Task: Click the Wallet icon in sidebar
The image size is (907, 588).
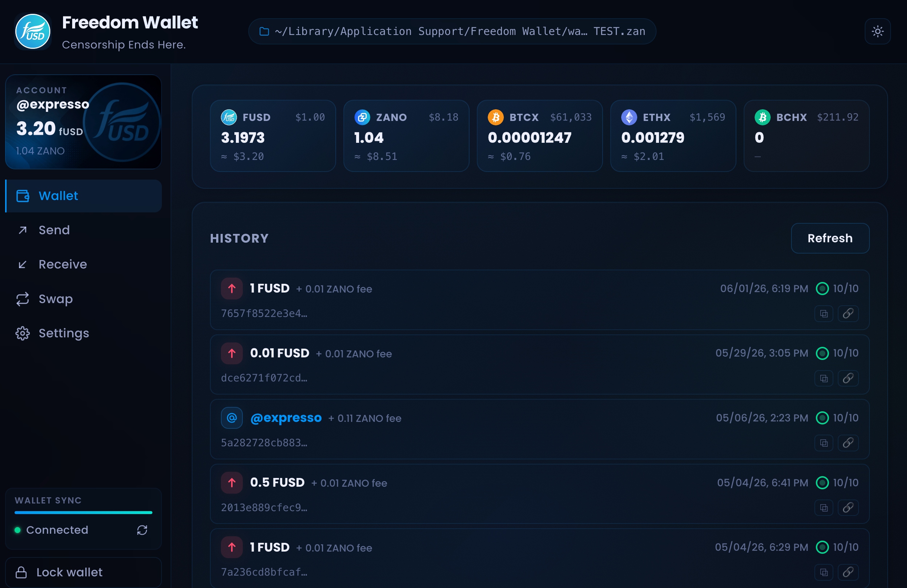Action: pos(23,196)
